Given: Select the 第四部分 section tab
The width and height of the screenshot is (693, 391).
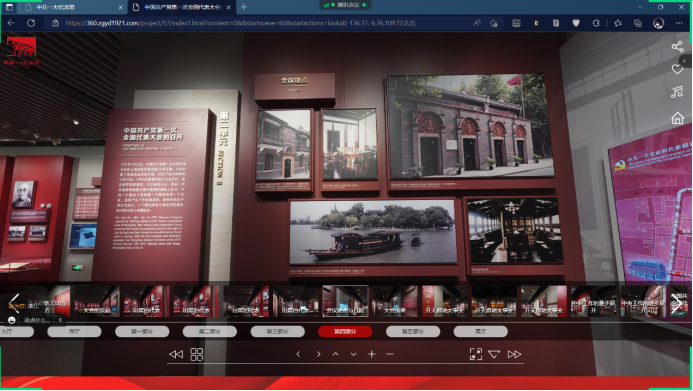Looking at the screenshot, I should tap(345, 331).
